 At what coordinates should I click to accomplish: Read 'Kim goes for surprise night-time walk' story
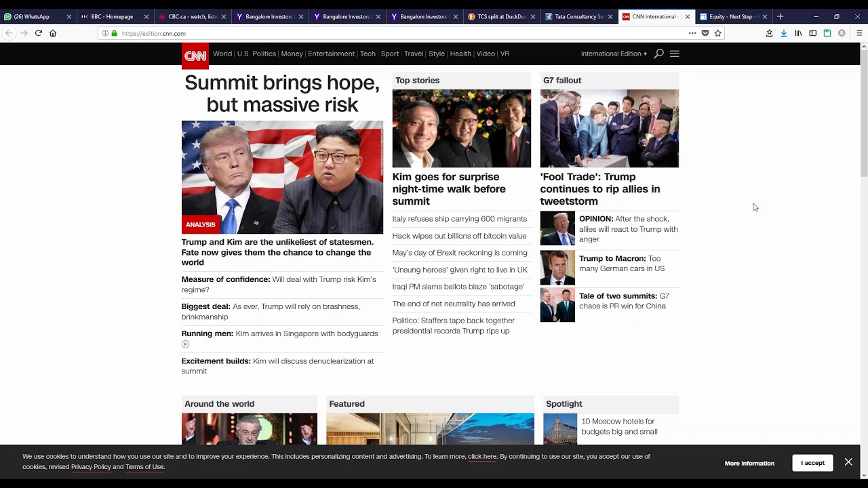point(449,189)
